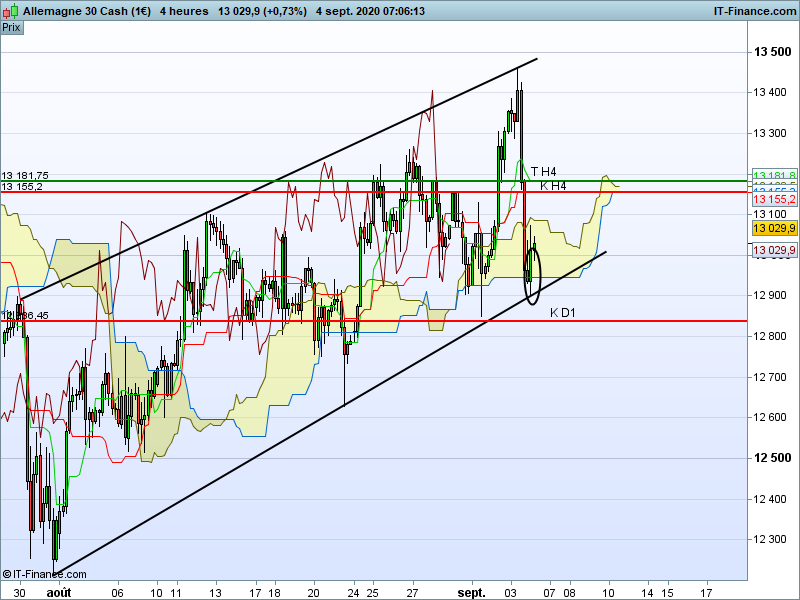Click the candlestick chart icon in header
Screen dimensions: 800x600
coord(11,10)
